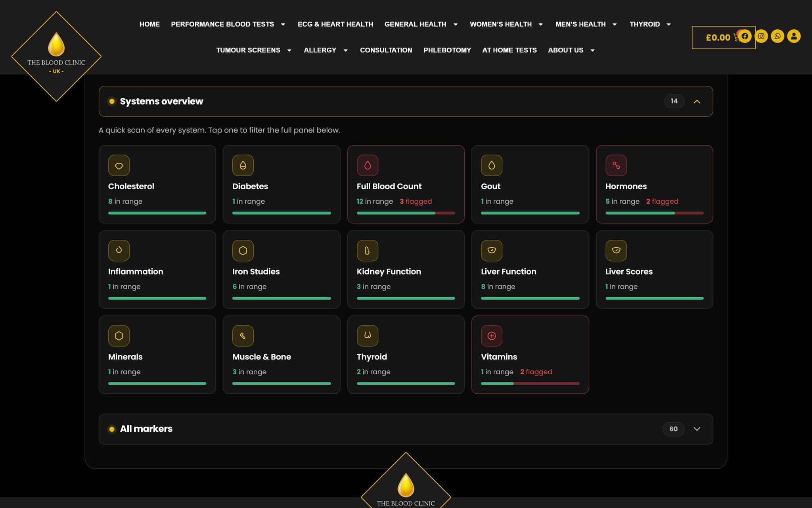812x508 pixels.
Task: Click the '2 flagged' text under Hormones
Action: [x=662, y=201]
